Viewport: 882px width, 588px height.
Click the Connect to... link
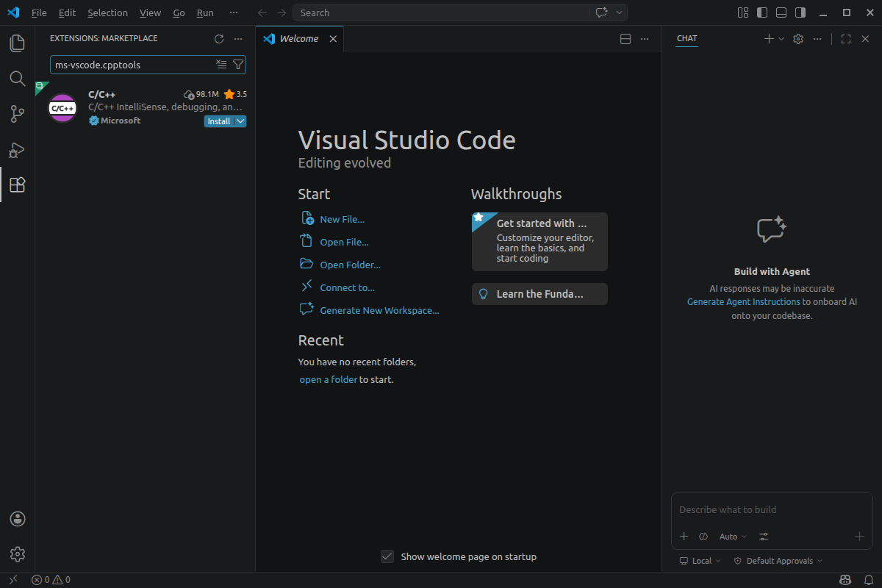click(347, 287)
